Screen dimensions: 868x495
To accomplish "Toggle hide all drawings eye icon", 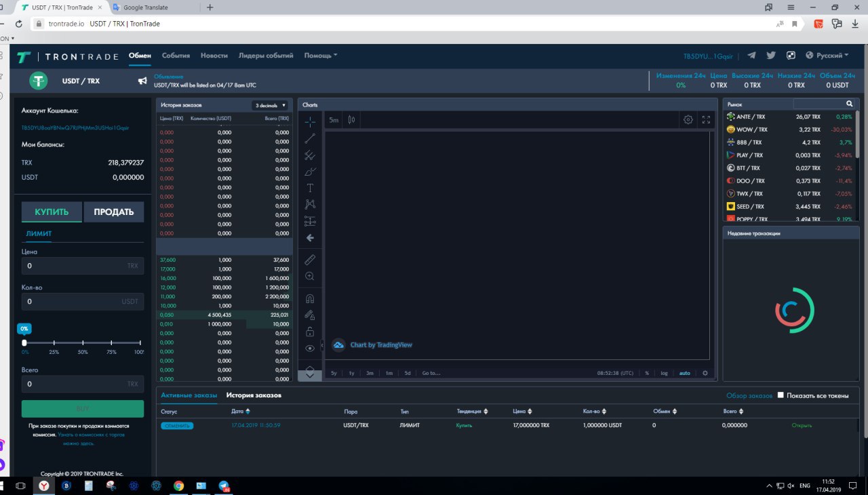I will 310,348.
